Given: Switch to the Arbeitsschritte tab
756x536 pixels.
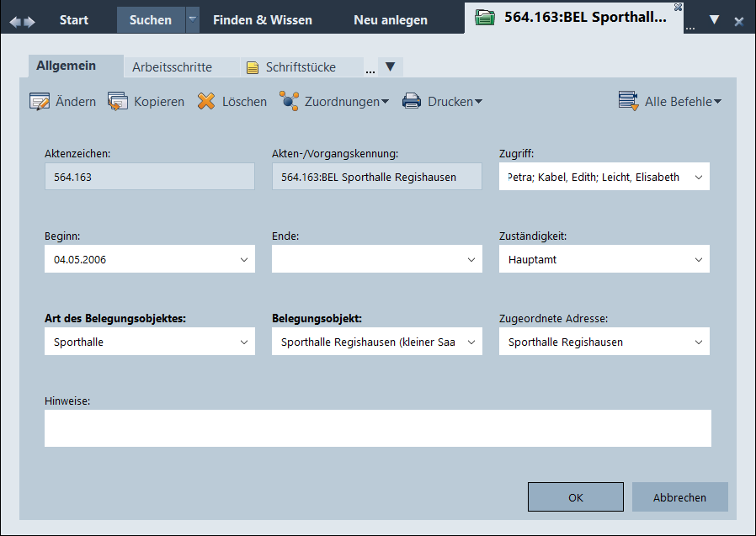Looking at the screenshot, I should pyautogui.click(x=172, y=67).
